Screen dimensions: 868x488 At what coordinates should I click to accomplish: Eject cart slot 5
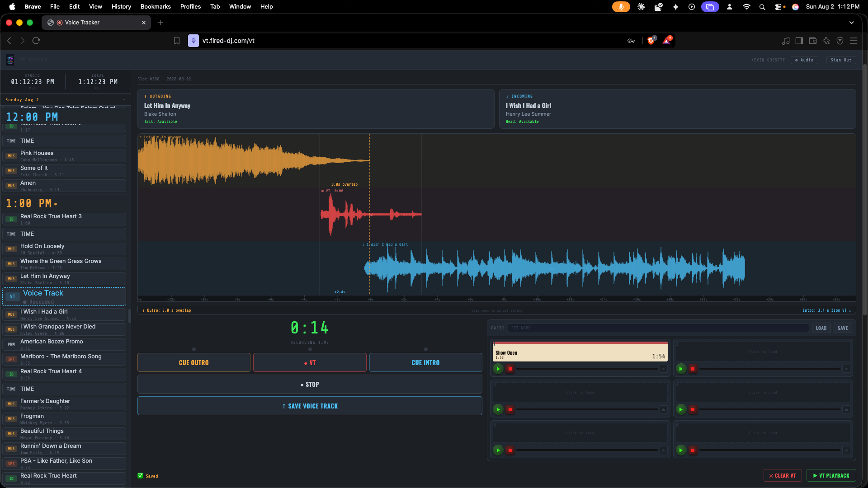coord(663,450)
